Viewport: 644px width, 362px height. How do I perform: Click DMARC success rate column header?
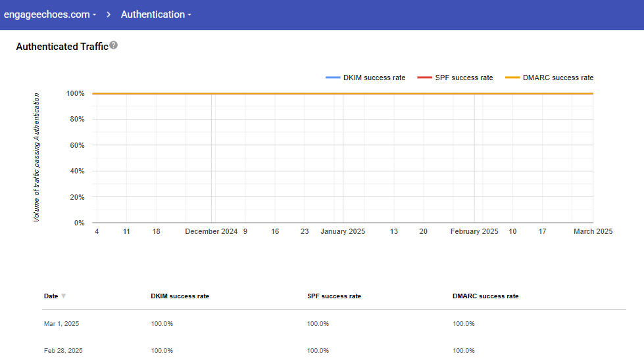pyautogui.click(x=485, y=296)
